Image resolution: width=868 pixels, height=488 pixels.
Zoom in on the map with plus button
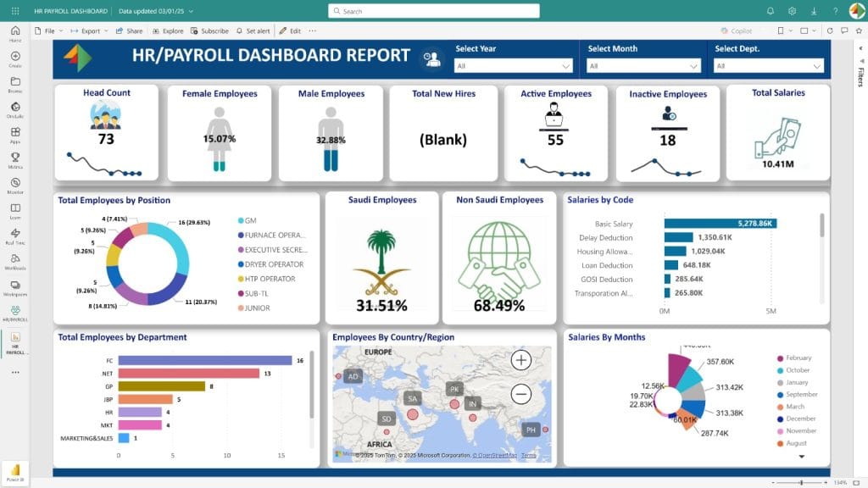tap(521, 360)
